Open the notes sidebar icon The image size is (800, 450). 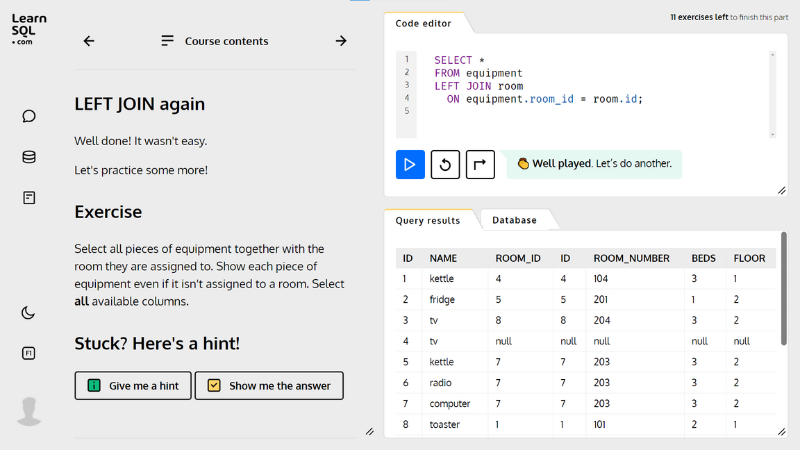click(x=29, y=197)
